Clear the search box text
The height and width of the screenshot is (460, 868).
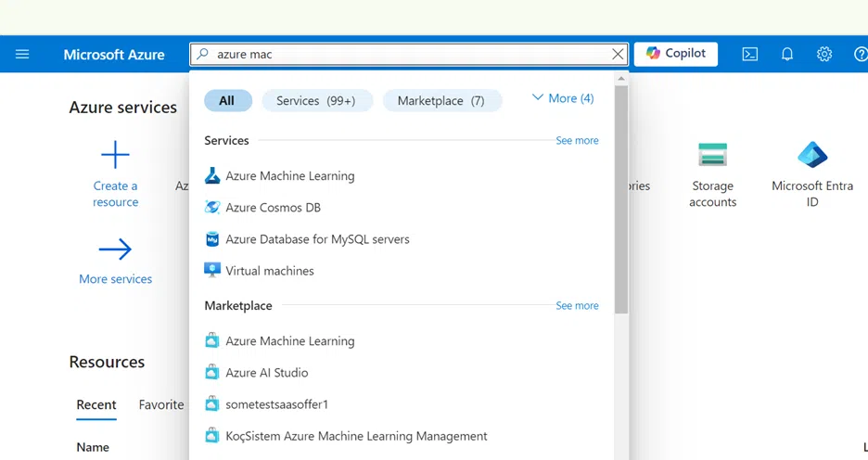click(x=618, y=54)
